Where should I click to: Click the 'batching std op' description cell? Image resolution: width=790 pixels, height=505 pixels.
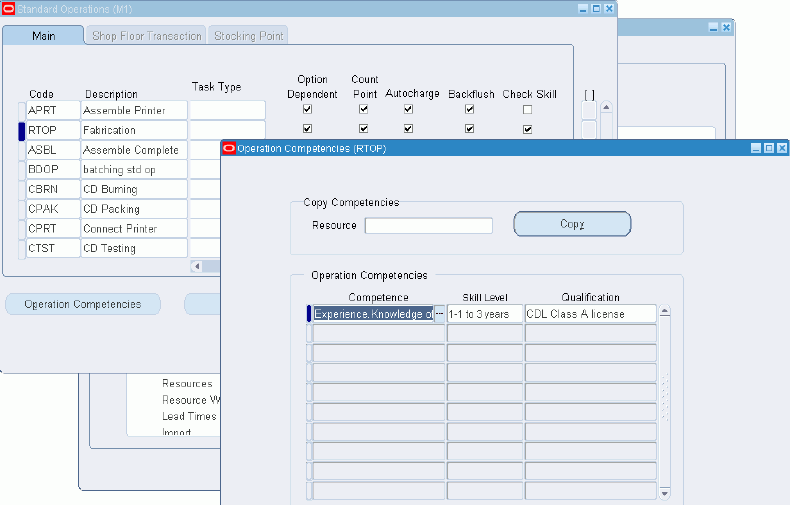tap(134, 169)
